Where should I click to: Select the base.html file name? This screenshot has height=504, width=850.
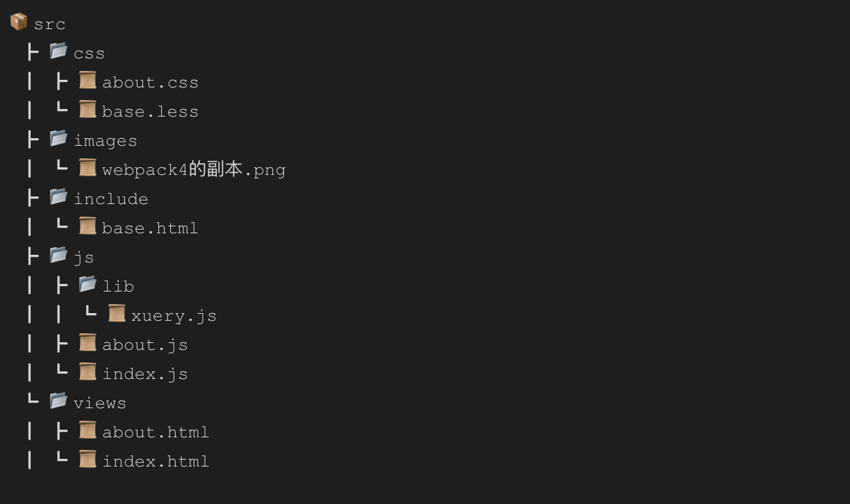150,228
